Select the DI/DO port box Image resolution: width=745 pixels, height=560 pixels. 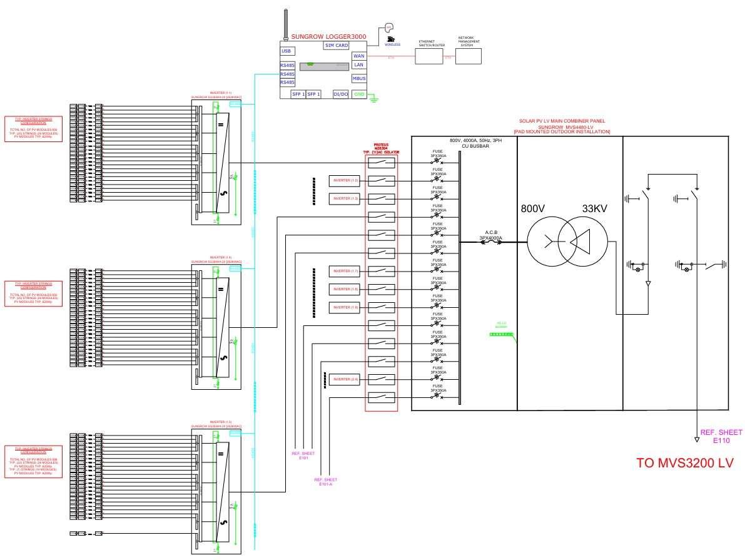[341, 94]
